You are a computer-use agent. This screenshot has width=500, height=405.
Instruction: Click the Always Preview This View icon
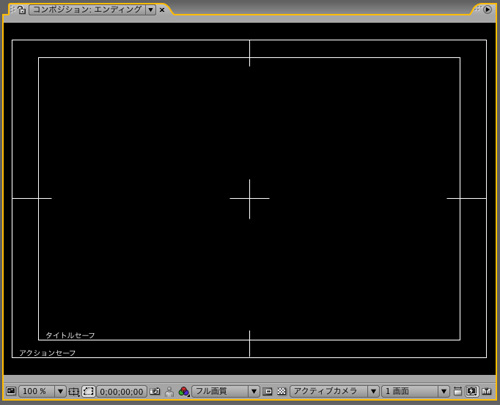click(11, 391)
